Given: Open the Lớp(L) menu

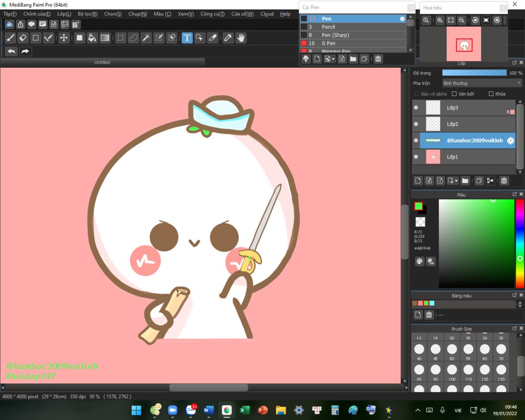Looking at the screenshot, I should 64,14.
